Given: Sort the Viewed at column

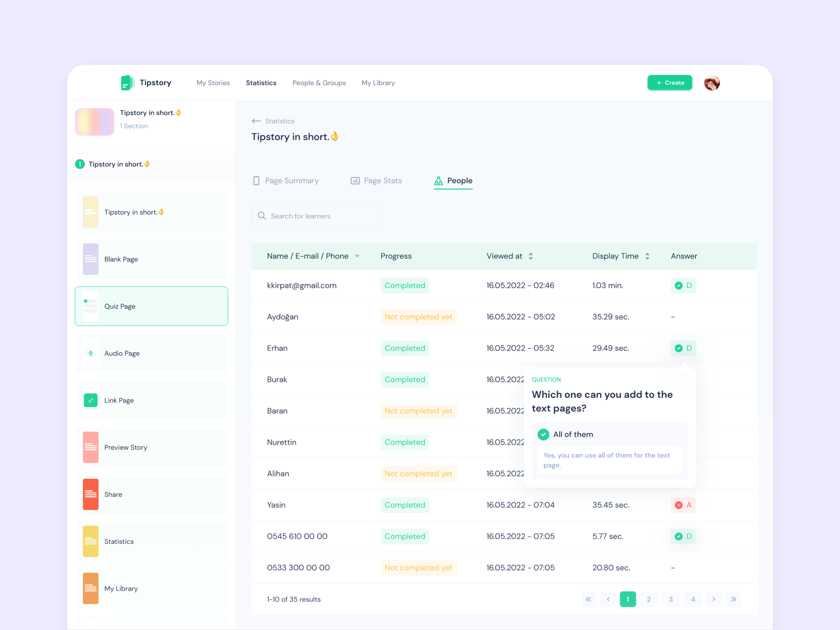Looking at the screenshot, I should pyautogui.click(x=530, y=256).
